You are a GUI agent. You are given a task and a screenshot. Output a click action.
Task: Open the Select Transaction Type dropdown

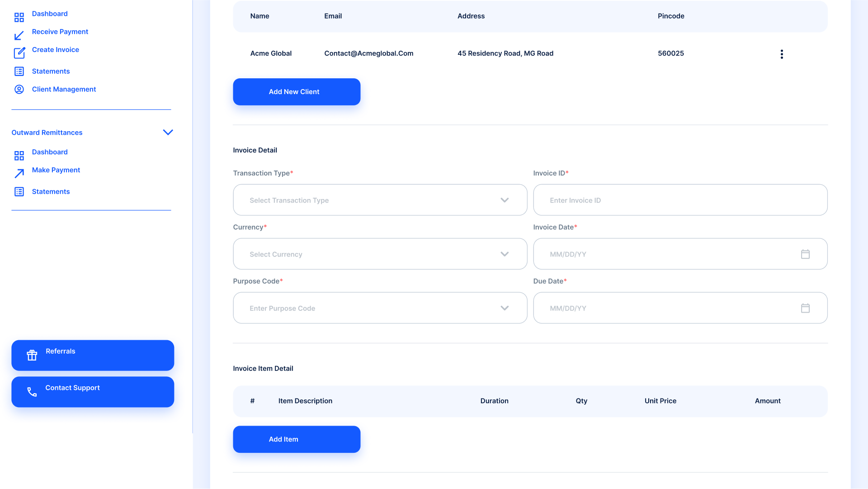point(380,200)
